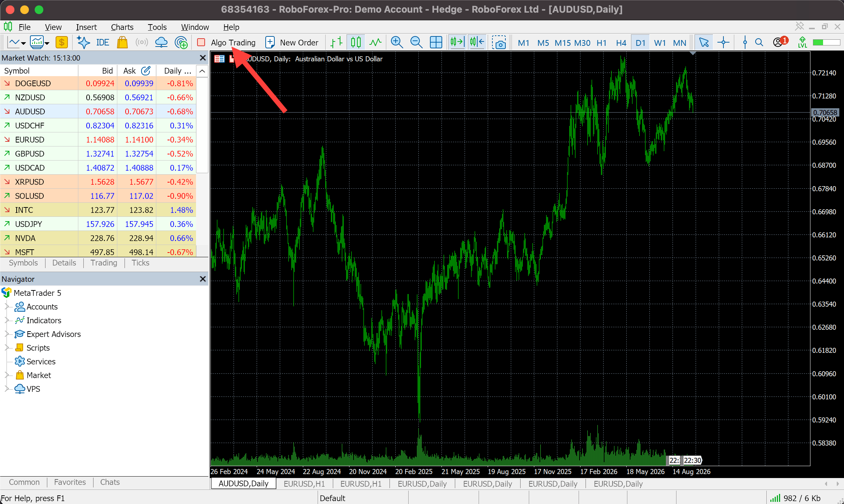Screen dimensions: 844x504
Task: Click the green LVL upgrade icon
Action: (802, 43)
